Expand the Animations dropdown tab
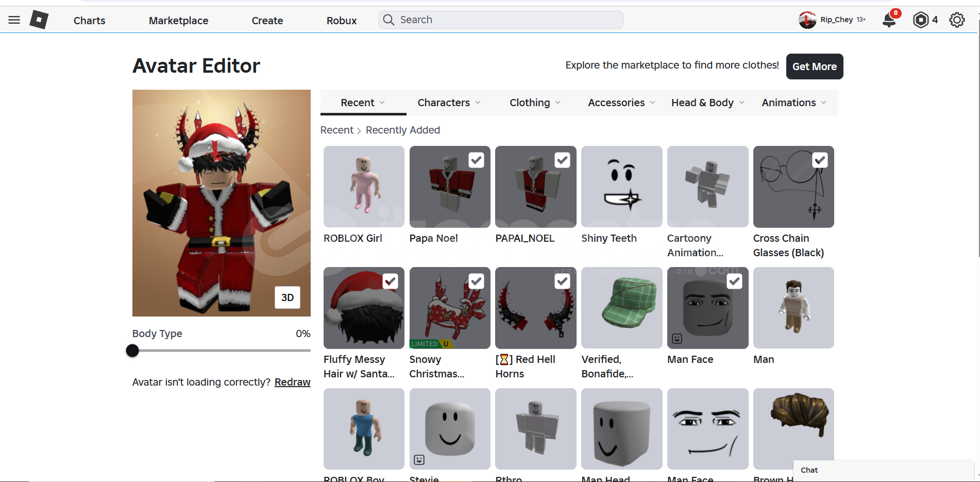Screen dimensions: 980x482 point(794,103)
